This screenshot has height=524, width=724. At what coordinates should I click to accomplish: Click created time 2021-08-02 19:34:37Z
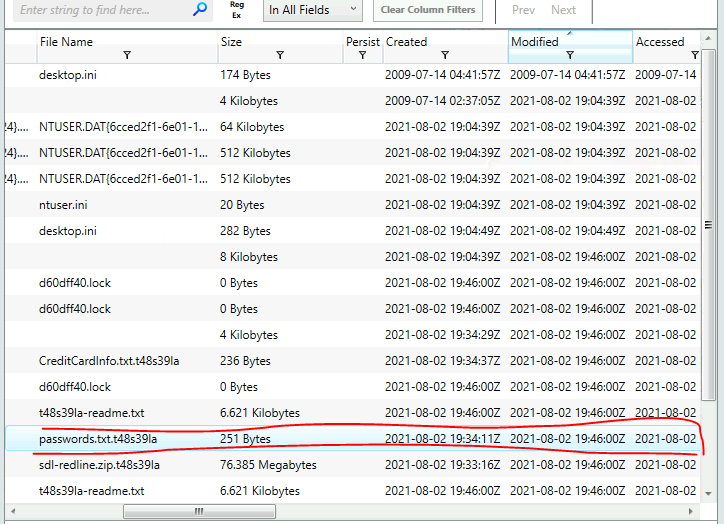pos(442,361)
